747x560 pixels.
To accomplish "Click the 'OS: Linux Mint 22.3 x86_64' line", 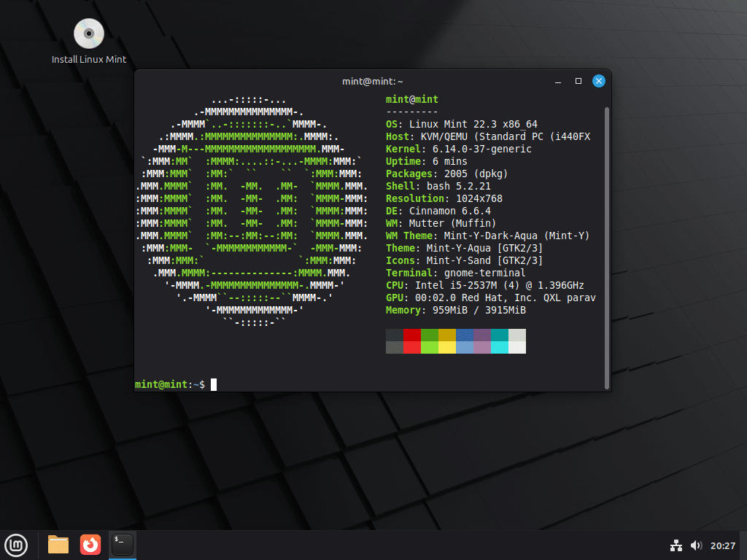I will point(462,124).
